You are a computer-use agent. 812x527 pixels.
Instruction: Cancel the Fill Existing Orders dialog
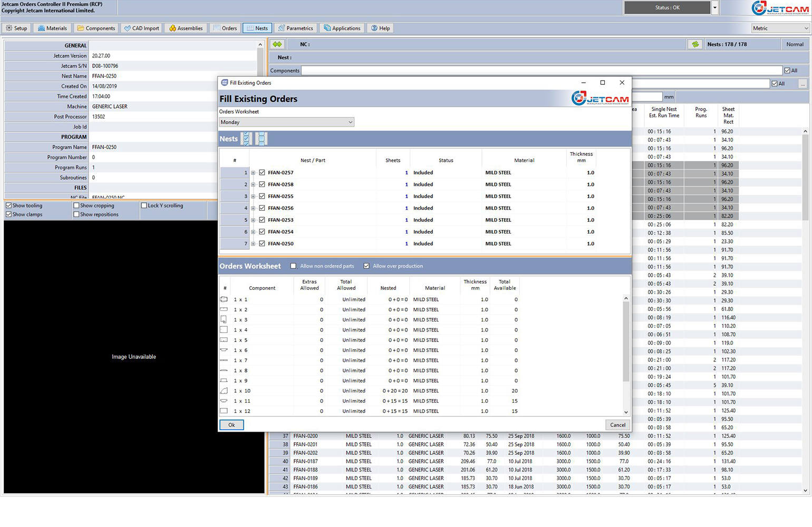coord(617,425)
